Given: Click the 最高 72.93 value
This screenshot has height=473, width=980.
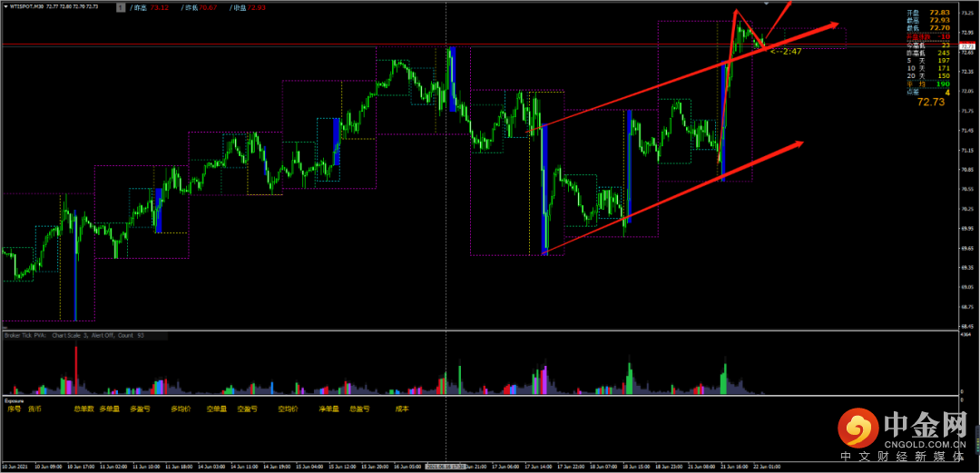Looking at the screenshot, I should pyautogui.click(x=939, y=20).
